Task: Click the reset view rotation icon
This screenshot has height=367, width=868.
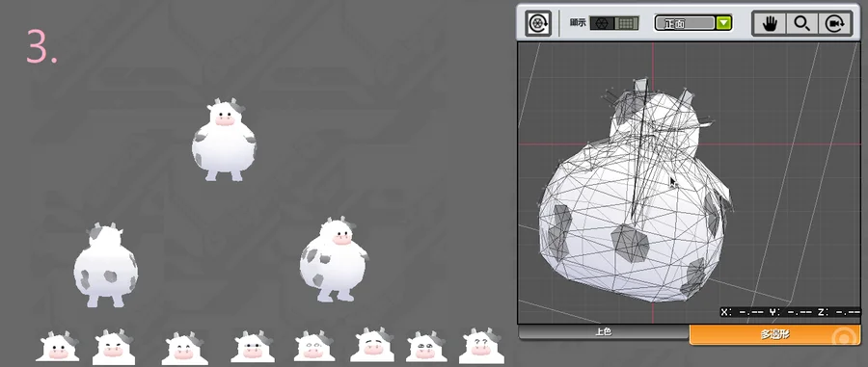Action: click(538, 24)
